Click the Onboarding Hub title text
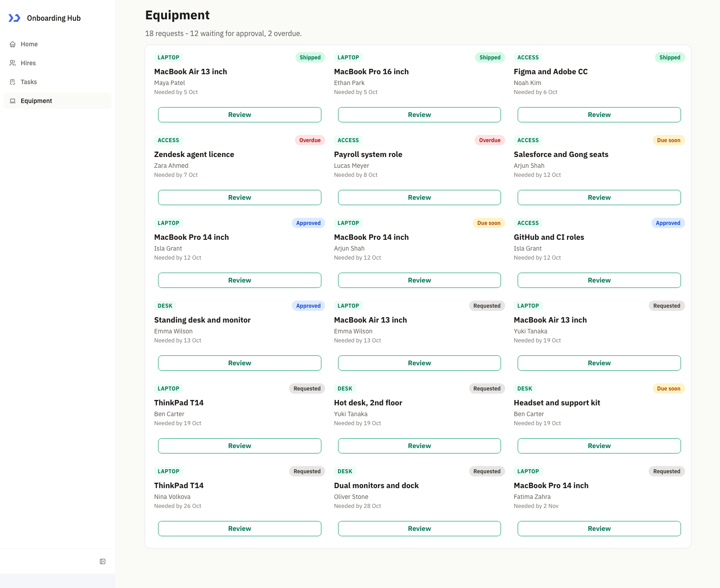Screen dimensions: 720x588 (54, 18)
